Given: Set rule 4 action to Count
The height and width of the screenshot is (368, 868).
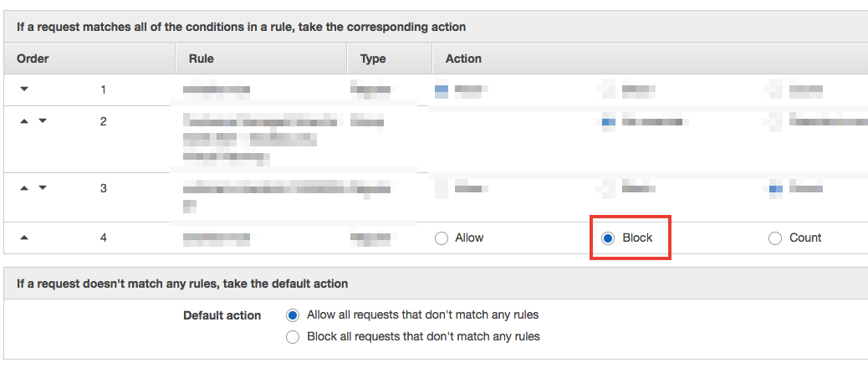Looking at the screenshot, I should point(775,238).
